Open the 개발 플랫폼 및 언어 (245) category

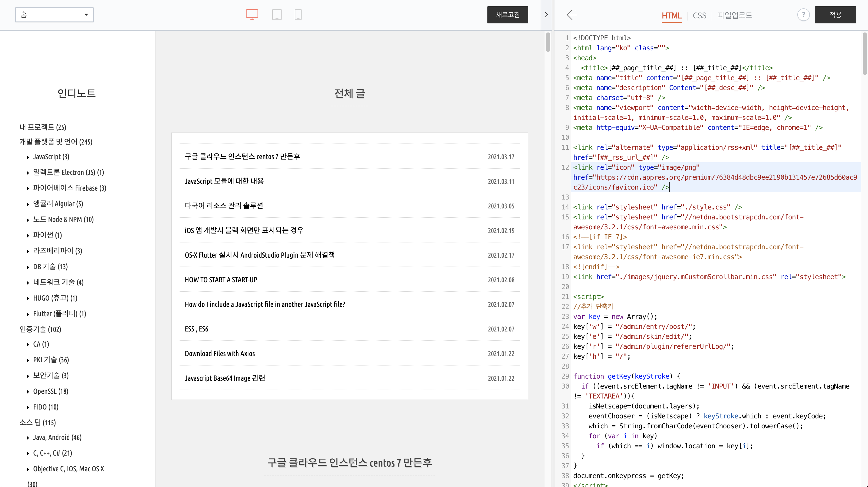[x=55, y=142]
